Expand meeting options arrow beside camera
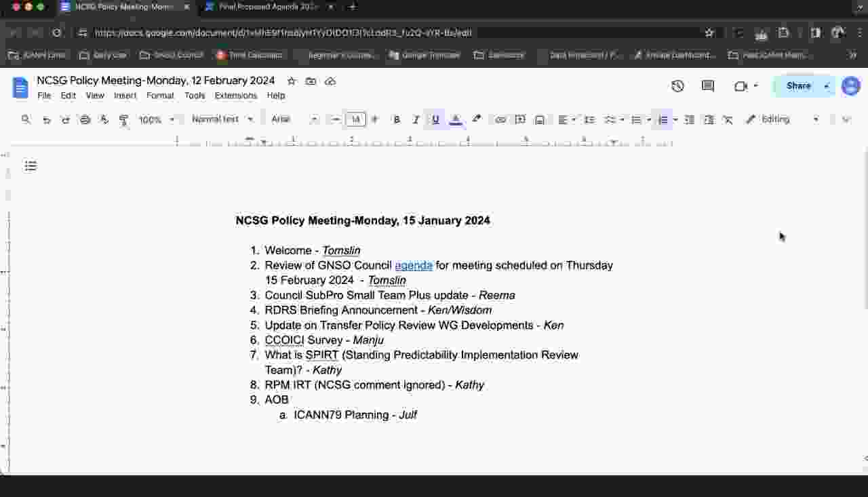Screen dimensions: 868x497 click(x=755, y=86)
